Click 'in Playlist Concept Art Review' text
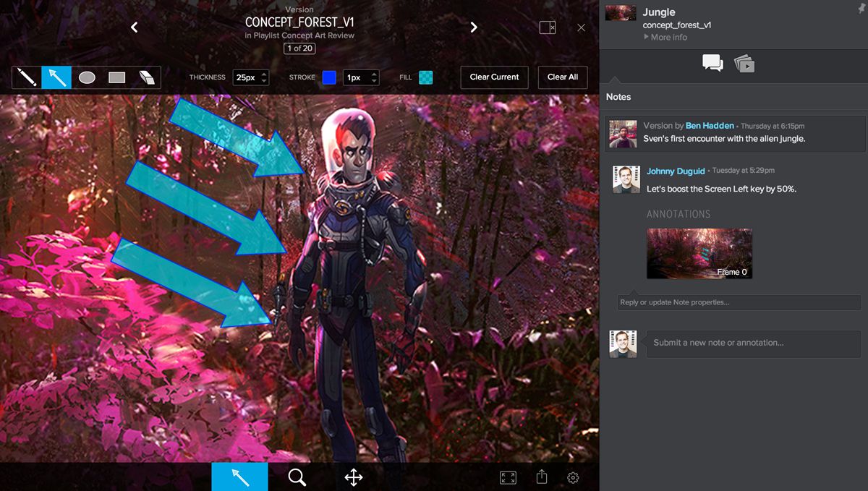This screenshot has height=491, width=868. [299, 35]
